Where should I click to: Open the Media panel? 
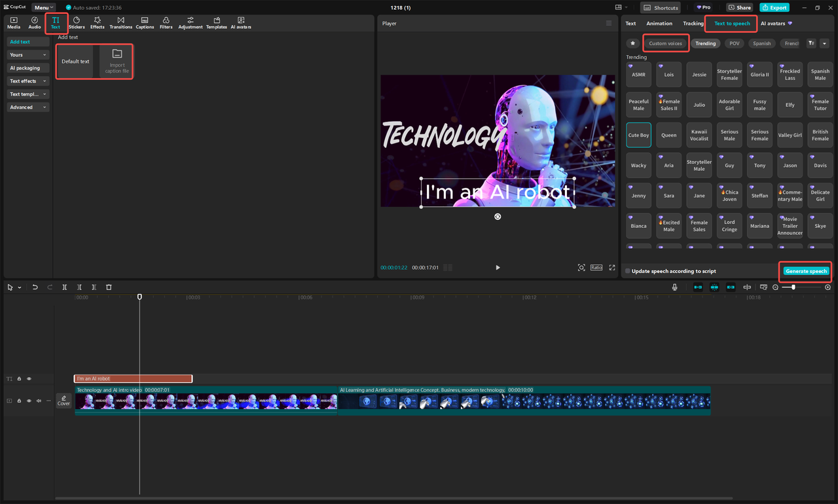coord(14,23)
